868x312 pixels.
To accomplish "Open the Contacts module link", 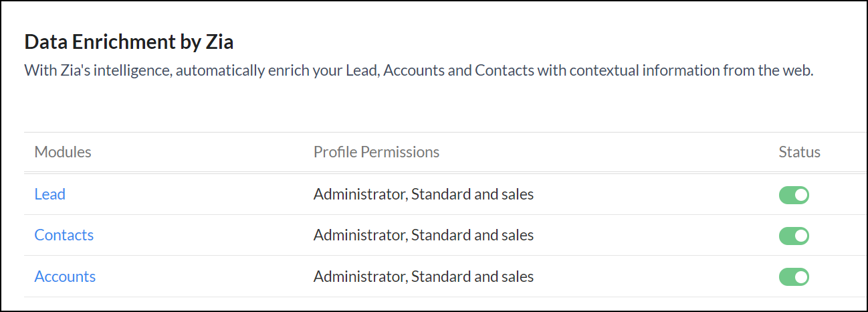I will tap(64, 236).
